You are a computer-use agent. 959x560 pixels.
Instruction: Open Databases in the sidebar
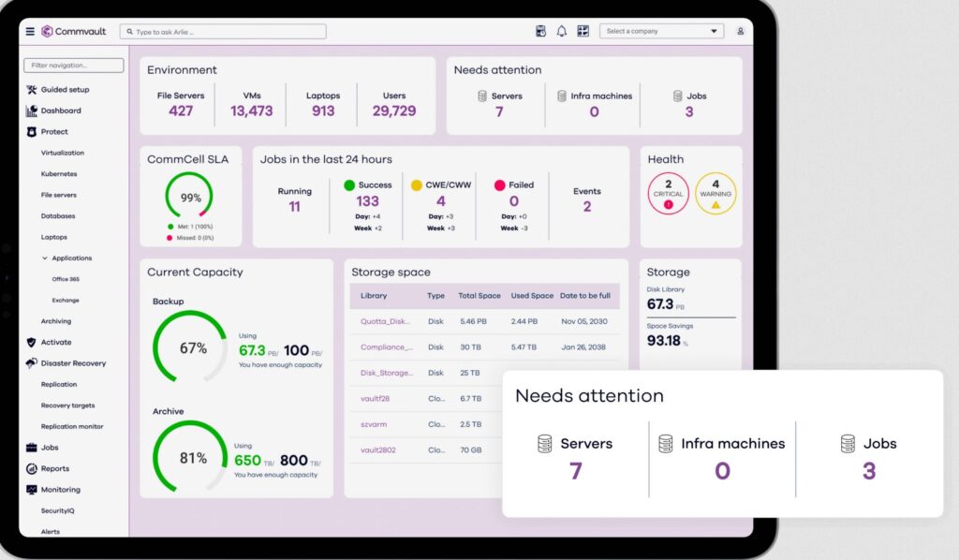pyautogui.click(x=58, y=215)
